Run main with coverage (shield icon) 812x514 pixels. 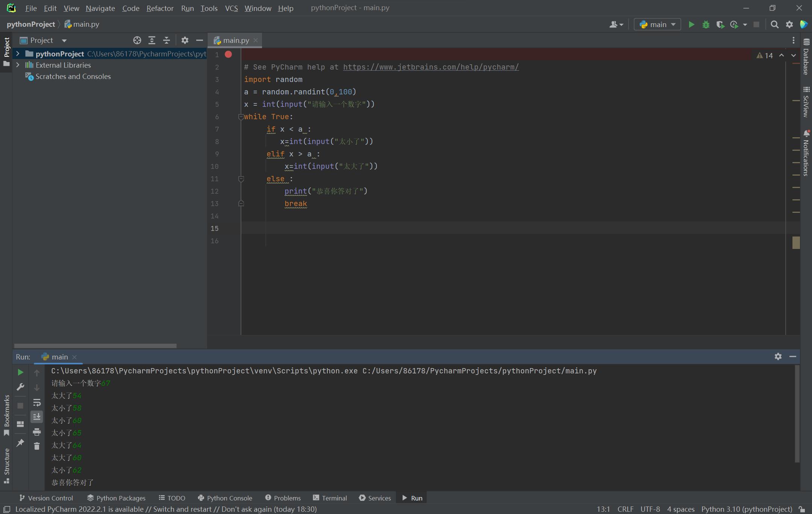[721, 24]
